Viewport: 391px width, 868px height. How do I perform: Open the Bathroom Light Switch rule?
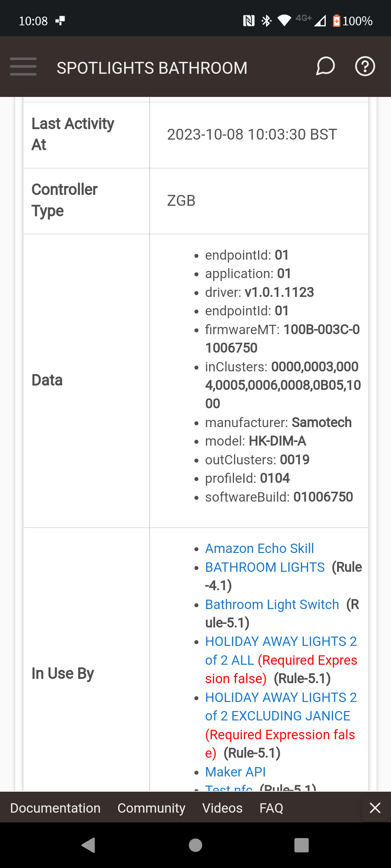pos(272,605)
